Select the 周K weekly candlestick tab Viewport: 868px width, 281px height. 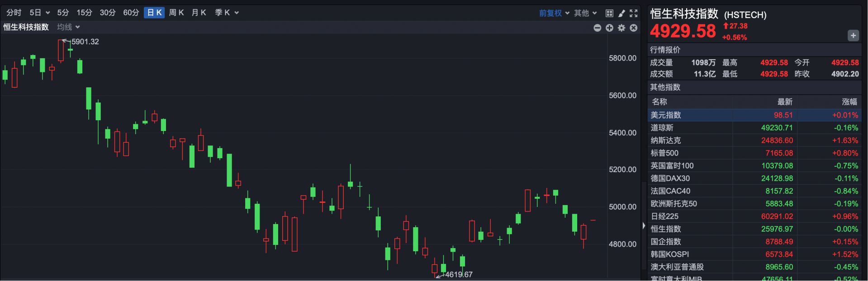click(176, 13)
